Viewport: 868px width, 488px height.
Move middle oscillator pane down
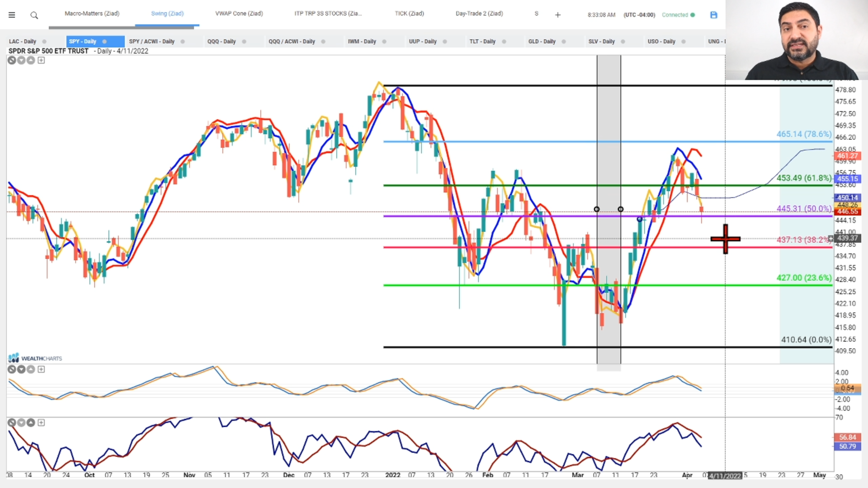(x=21, y=369)
